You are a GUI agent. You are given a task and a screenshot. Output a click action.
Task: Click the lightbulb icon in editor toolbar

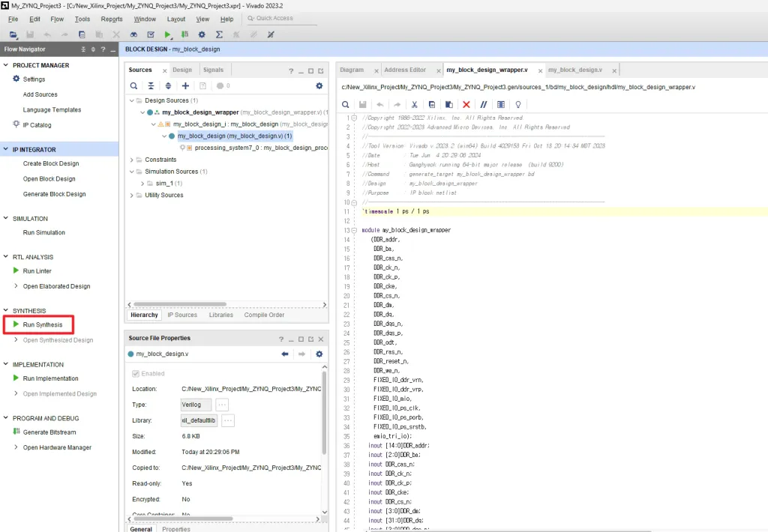point(517,105)
